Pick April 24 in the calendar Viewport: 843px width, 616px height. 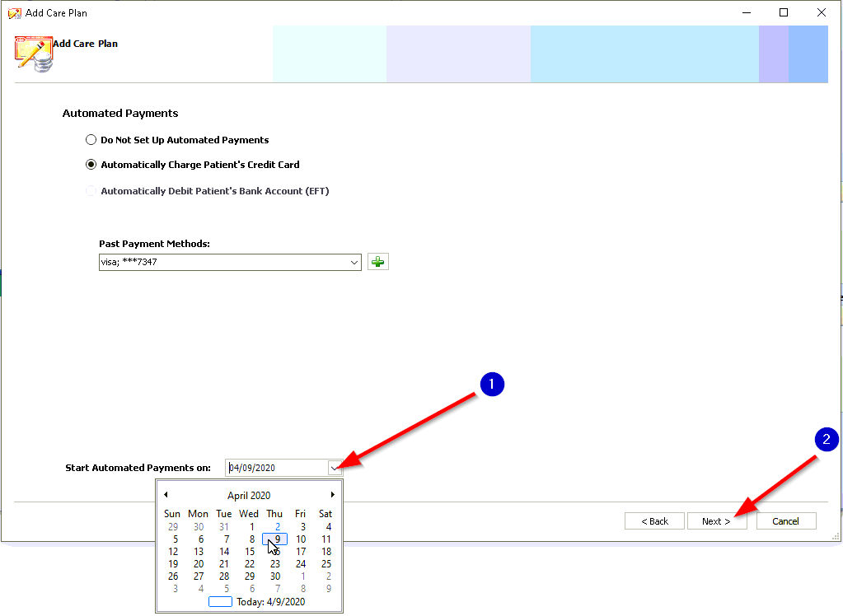(x=301, y=564)
